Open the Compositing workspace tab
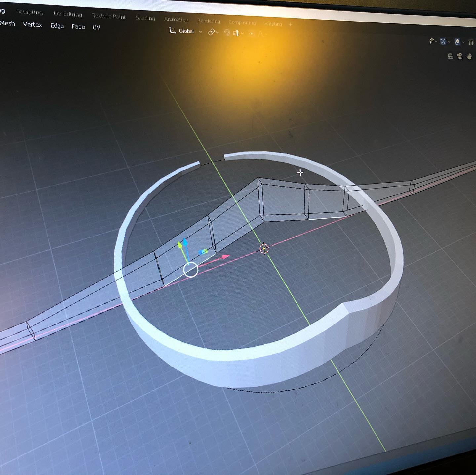Viewport: 476px width, 475px height. click(x=242, y=22)
